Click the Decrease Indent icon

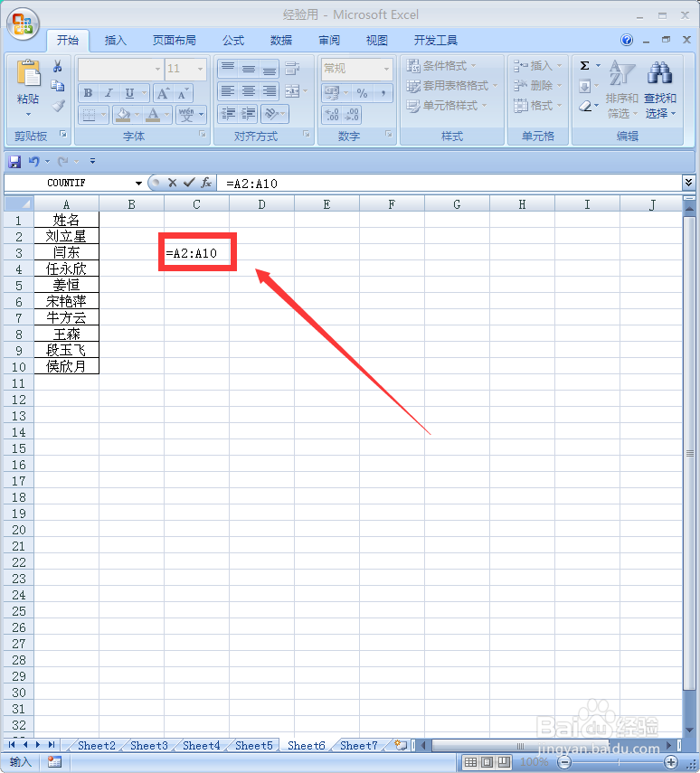pyautogui.click(x=227, y=114)
